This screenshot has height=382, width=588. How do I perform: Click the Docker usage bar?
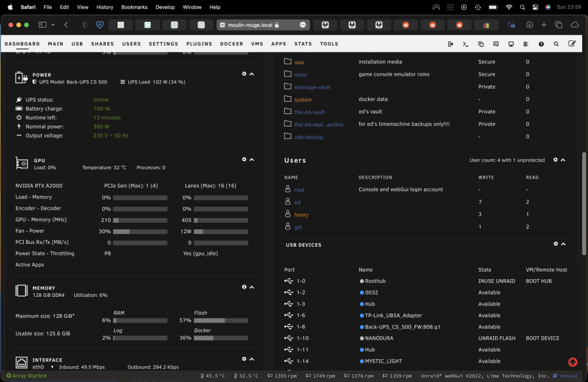point(221,338)
